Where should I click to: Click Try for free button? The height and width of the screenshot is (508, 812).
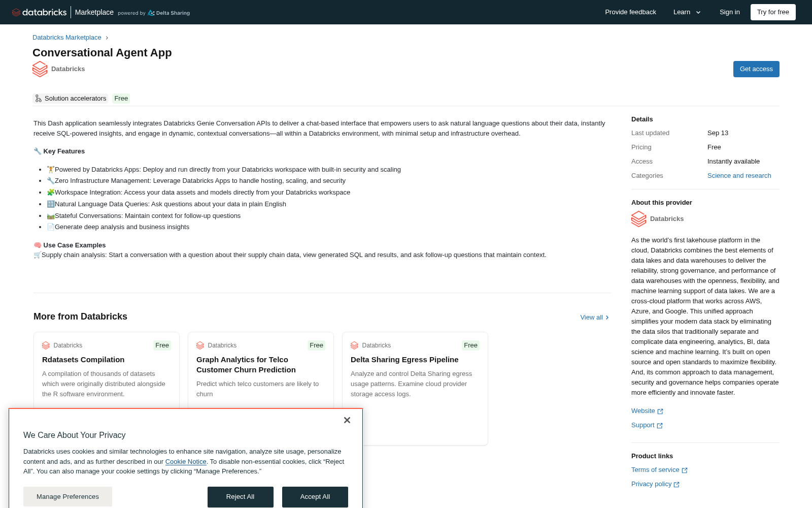tap(773, 12)
